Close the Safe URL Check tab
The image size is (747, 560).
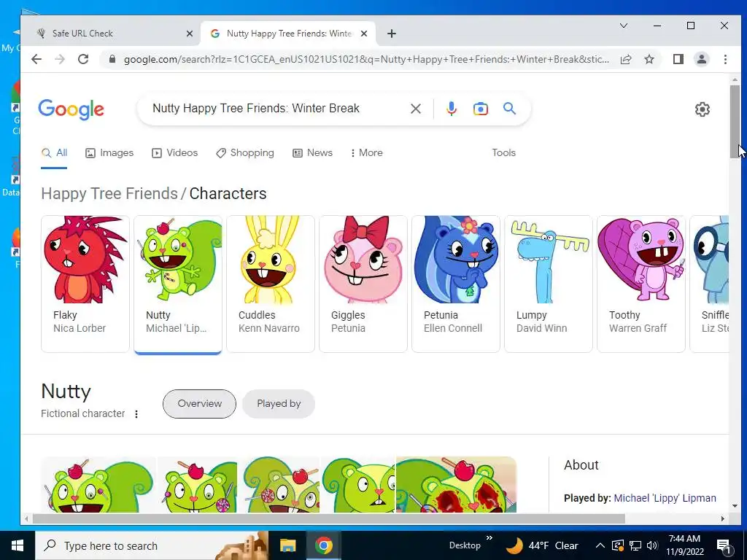pyautogui.click(x=189, y=34)
